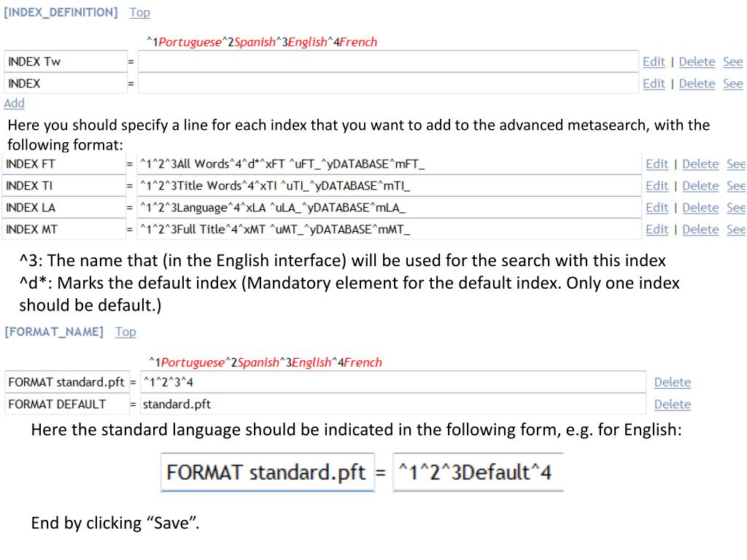Delete the FORMAT standard.pft row

click(x=672, y=382)
